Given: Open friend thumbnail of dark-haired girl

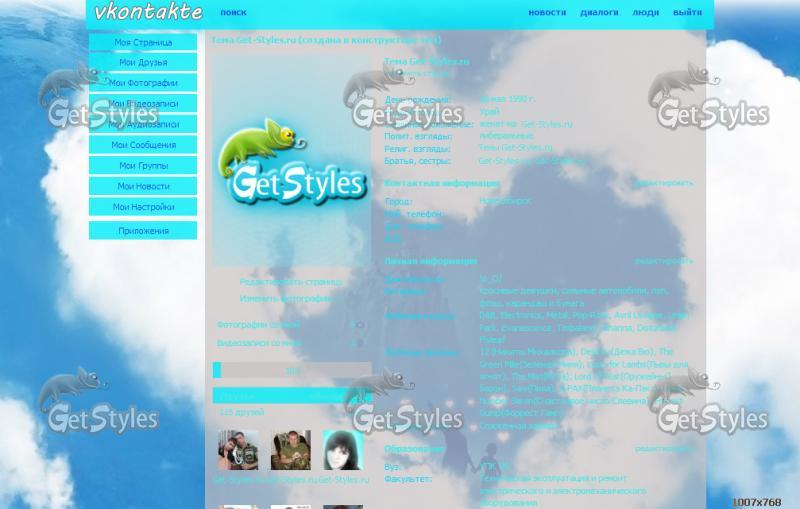Looking at the screenshot, I should [x=343, y=450].
